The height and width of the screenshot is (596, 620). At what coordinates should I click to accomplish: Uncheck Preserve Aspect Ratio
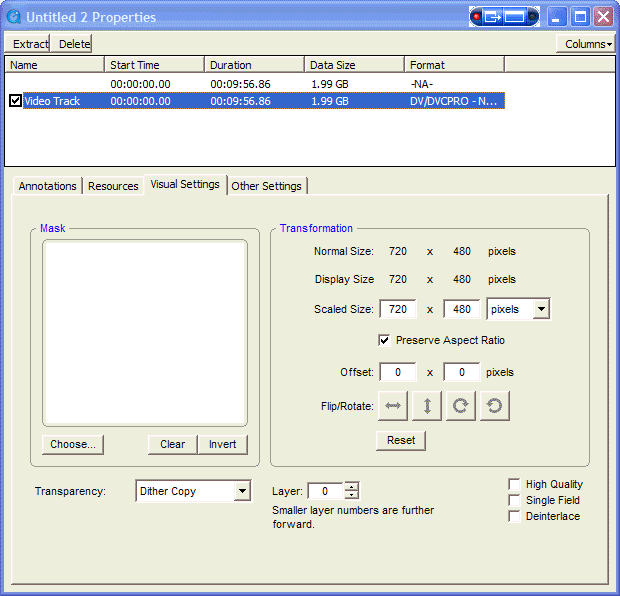point(384,340)
